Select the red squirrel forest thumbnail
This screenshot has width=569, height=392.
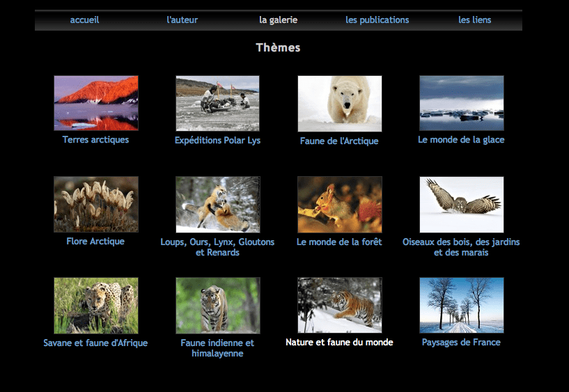click(x=339, y=204)
